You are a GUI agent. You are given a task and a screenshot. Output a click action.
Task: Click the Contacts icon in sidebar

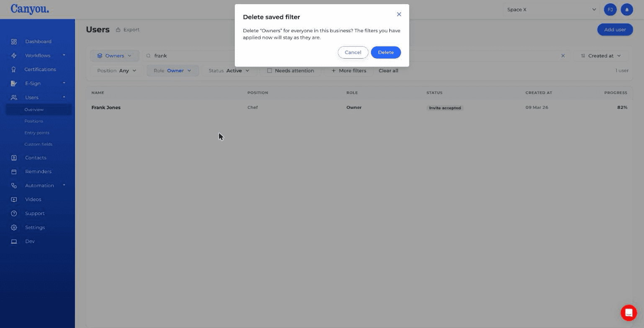pyautogui.click(x=14, y=158)
